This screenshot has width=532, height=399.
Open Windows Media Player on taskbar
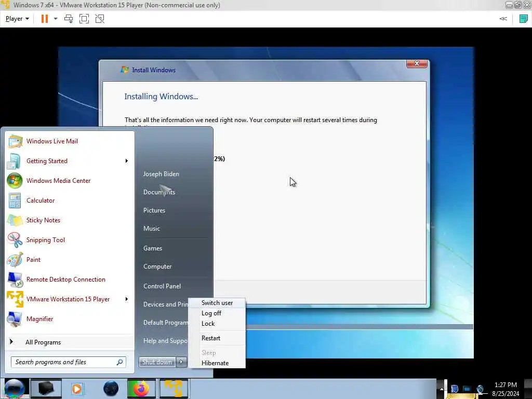[x=77, y=389]
